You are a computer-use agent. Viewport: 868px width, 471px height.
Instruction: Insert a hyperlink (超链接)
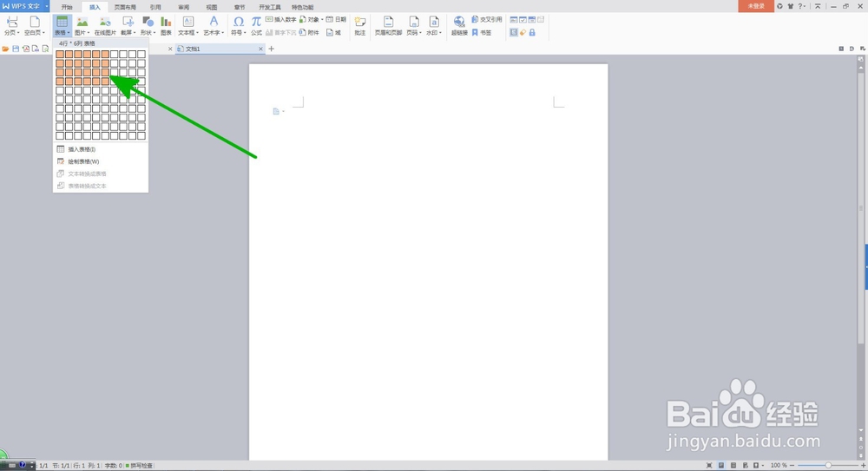[459, 25]
